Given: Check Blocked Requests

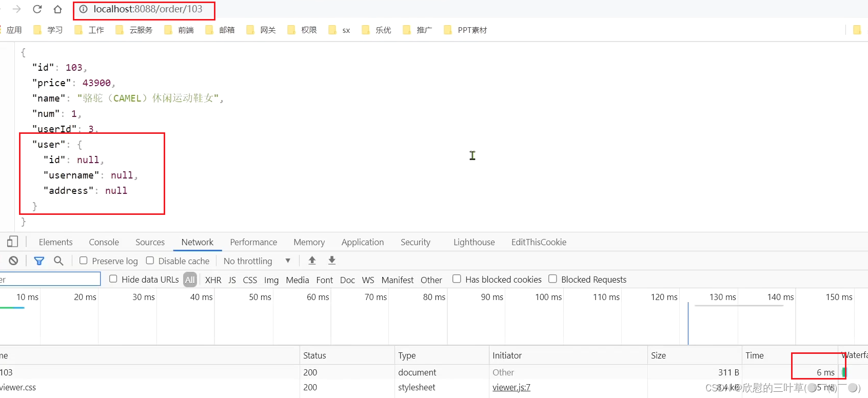Looking at the screenshot, I should point(553,278).
